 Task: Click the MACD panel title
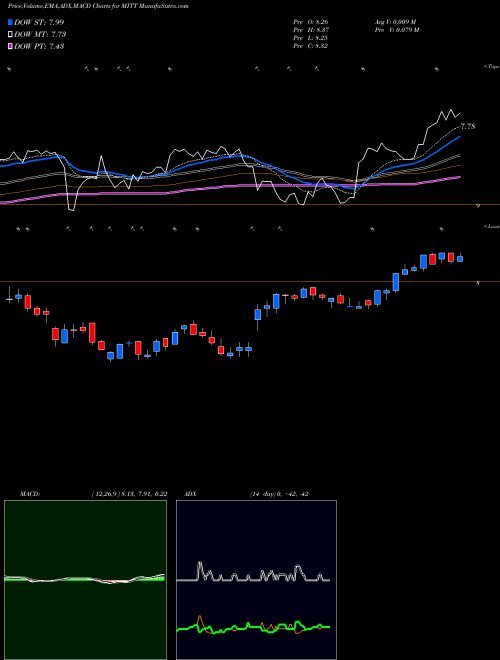(x=29, y=494)
